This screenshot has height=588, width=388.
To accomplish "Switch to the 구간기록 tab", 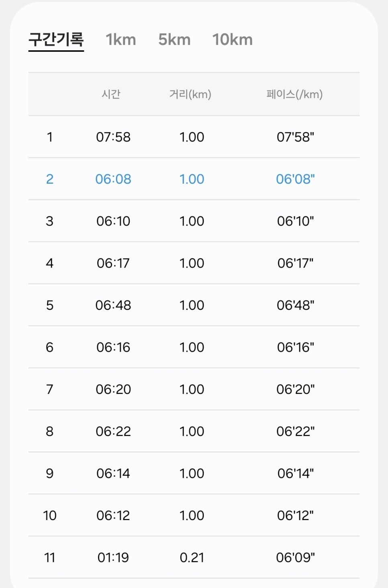I will tap(56, 39).
